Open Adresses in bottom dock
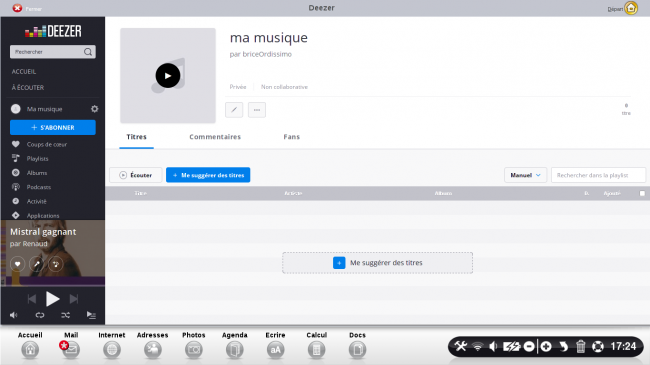The width and height of the screenshot is (650, 365). 153,350
